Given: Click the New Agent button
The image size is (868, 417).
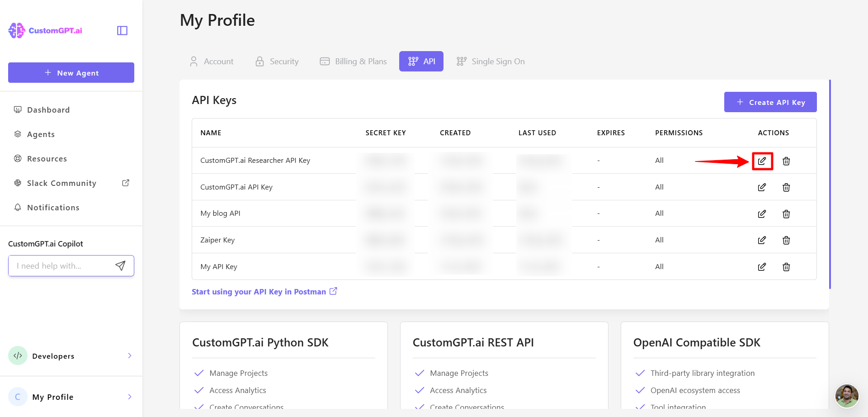Looking at the screenshot, I should tap(71, 73).
